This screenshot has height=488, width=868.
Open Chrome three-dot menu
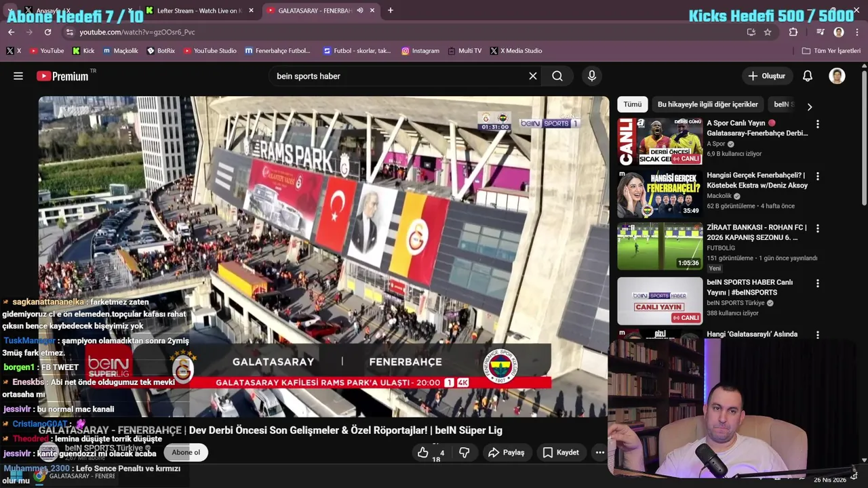click(857, 32)
